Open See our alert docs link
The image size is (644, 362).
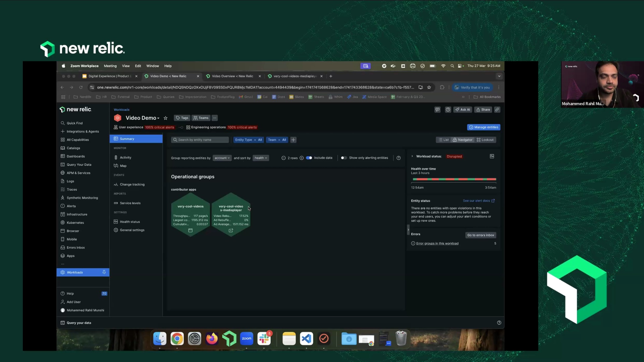pyautogui.click(x=479, y=201)
